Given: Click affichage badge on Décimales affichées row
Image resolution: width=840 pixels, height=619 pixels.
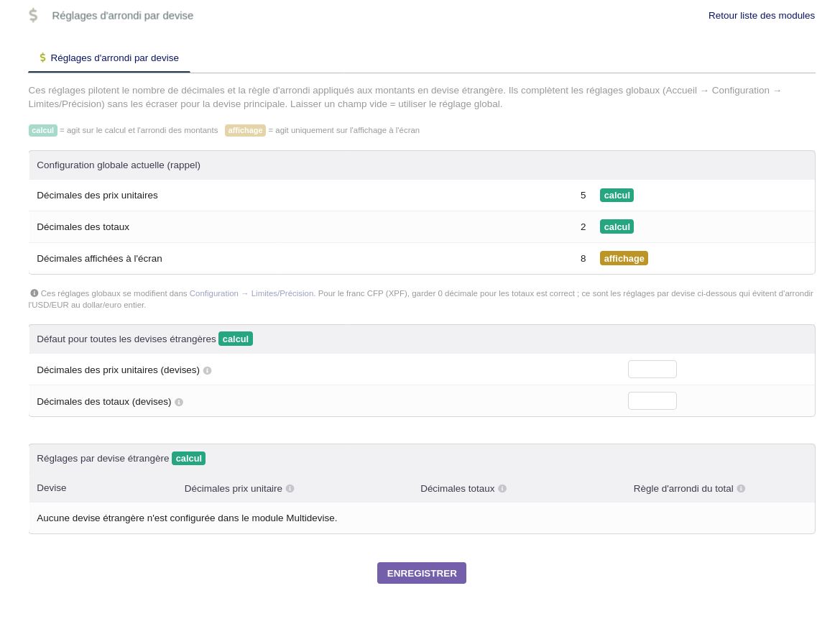Looking at the screenshot, I should [x=624, y=258].
